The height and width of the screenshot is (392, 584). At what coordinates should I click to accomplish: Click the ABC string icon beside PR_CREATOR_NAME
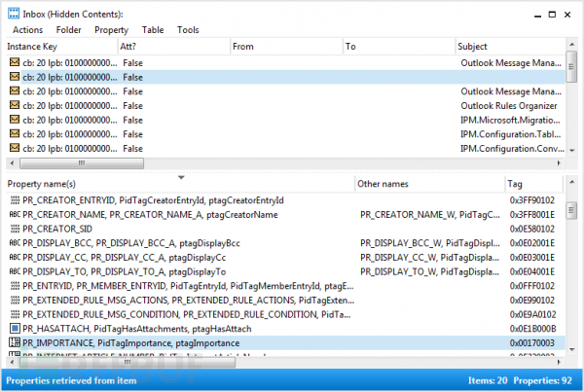click(x=14, y=214)
